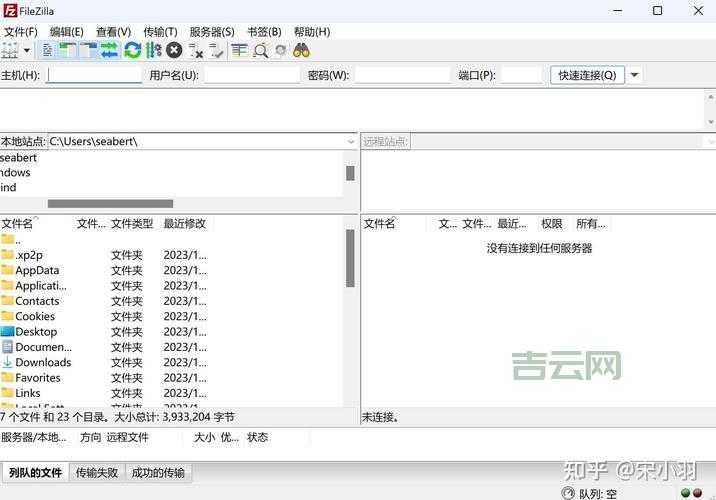
Task: Open the 文件(F) menu
Action: 21,32
